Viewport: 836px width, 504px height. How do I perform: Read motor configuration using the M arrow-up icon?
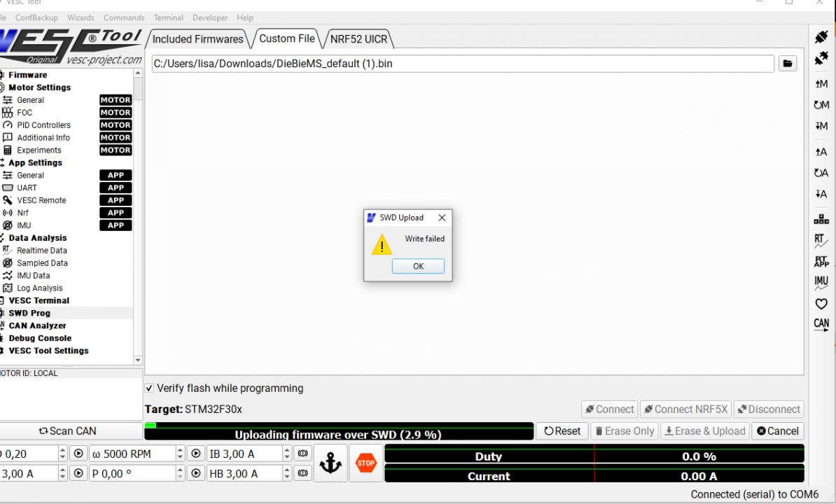click(x=821, y=83)
